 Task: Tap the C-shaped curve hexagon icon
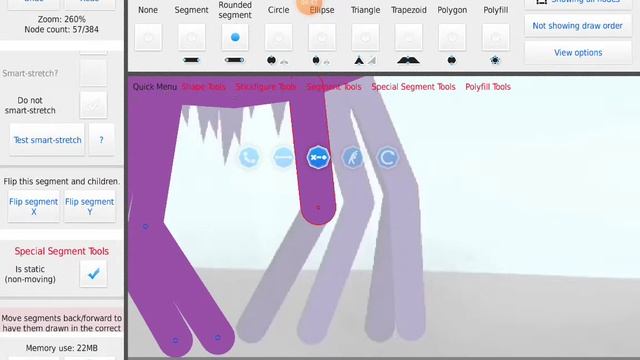click(x=387, y=158)
